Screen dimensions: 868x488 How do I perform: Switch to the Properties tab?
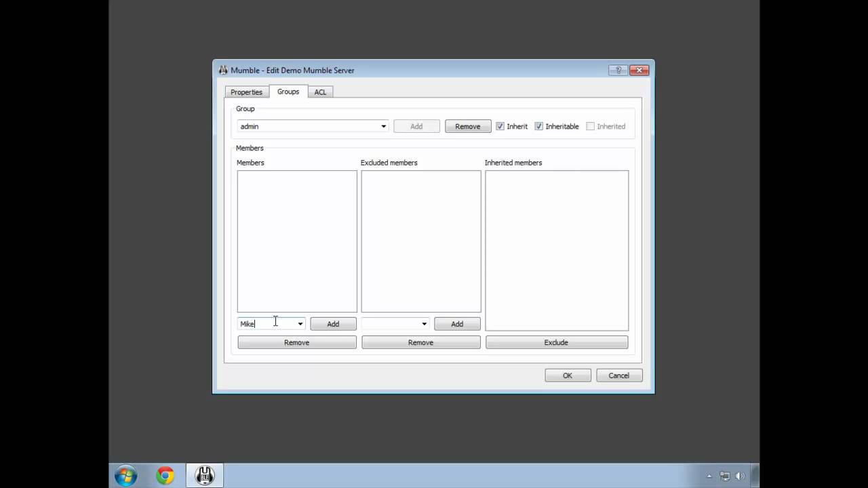[x=246, y=92]
